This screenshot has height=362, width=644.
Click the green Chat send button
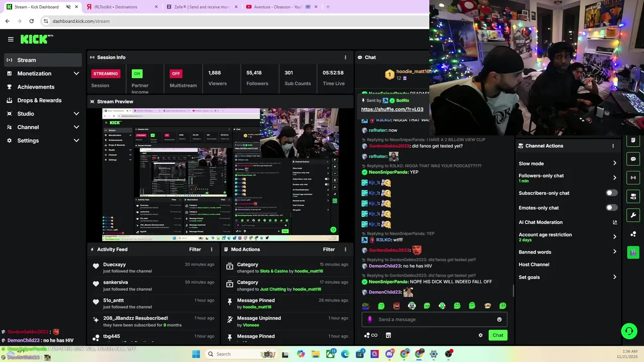coord(498,335)
